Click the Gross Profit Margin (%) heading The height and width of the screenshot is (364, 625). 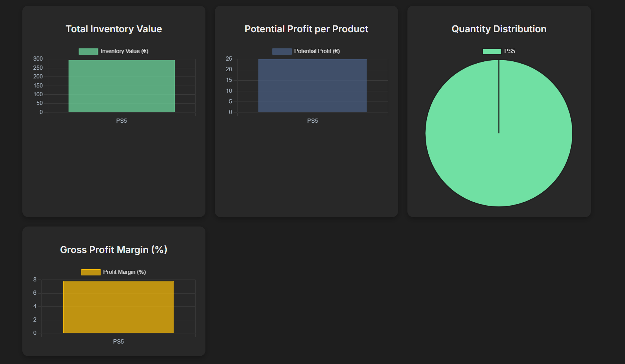coord(114,250)
